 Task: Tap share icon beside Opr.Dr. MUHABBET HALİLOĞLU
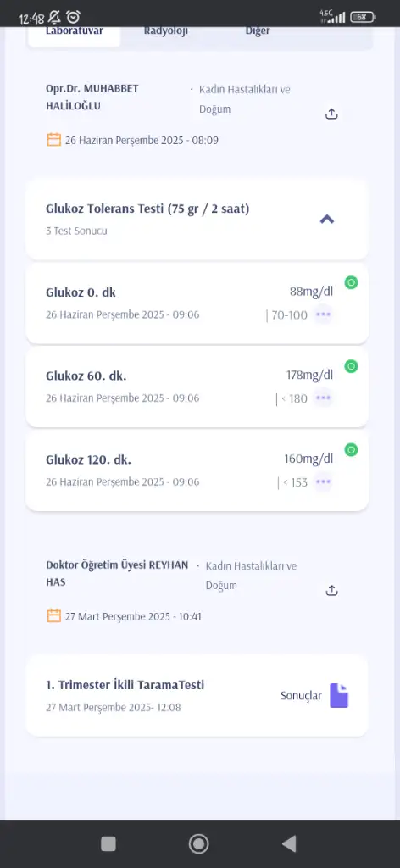pyautogui.click(x=331, y=114)
